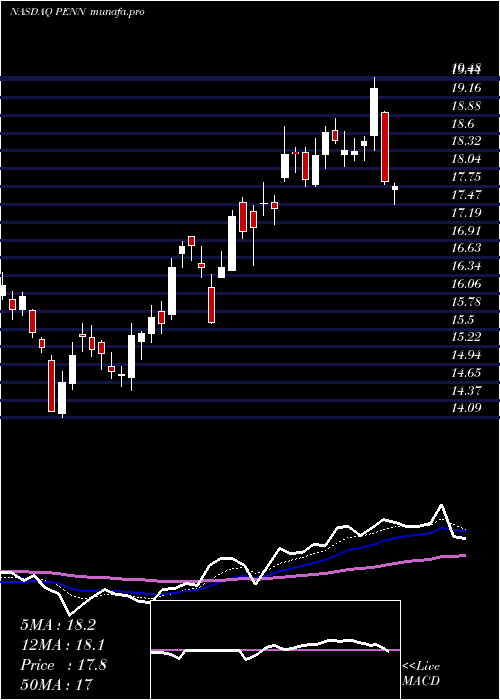Click the 16.06 price level label
The image size is (500, 700).
pyautogui.click(x=466, y=284)
